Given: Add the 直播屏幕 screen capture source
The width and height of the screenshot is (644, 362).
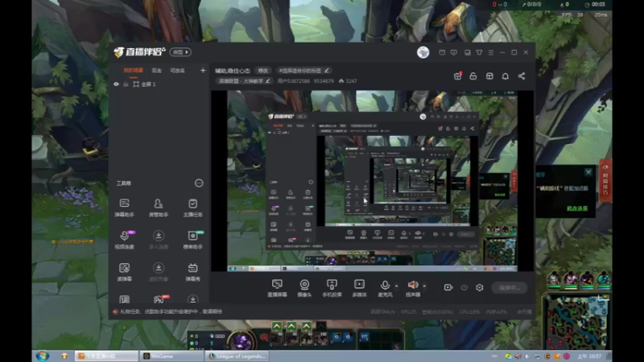Looking at the screenshot, I should click(277, 288).
